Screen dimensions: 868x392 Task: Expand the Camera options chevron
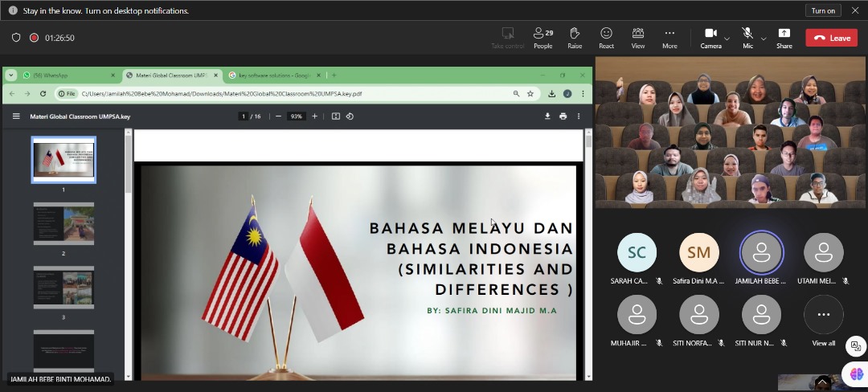pos(727,39)
